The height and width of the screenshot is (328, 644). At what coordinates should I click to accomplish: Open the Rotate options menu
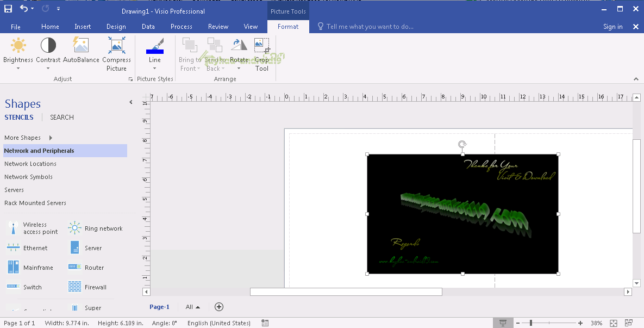click(x=239, y=53)
